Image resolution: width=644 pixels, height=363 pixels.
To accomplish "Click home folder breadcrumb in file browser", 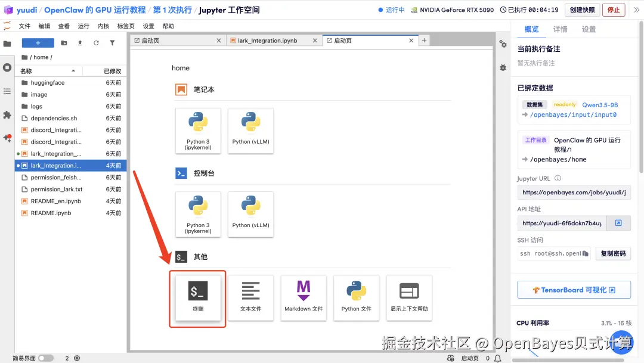I will click(41, 57).
